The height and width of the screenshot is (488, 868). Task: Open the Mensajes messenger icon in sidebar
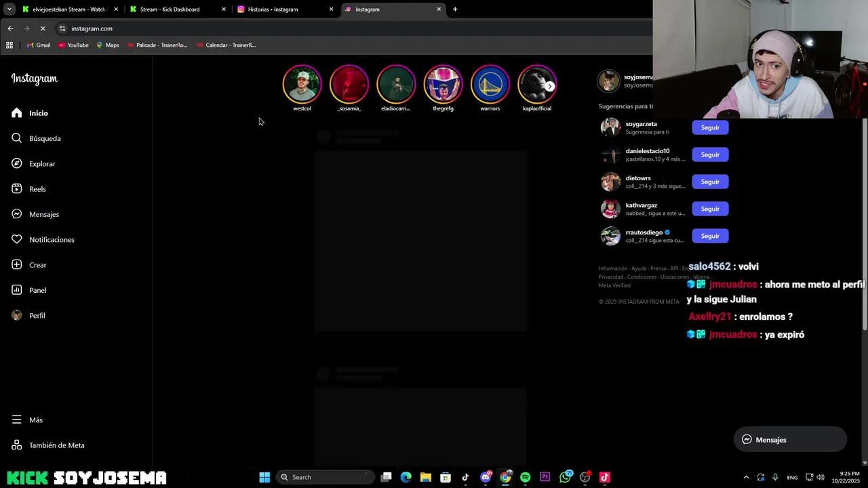point(17,214)
